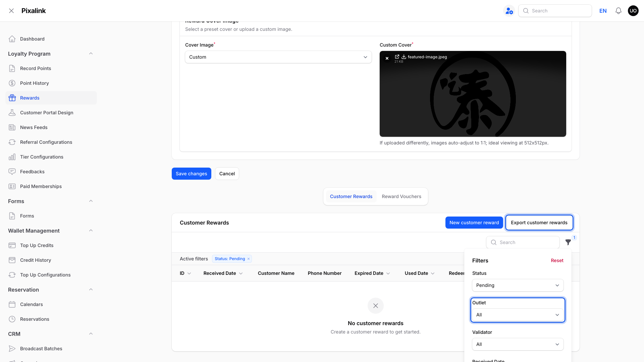This screenshot has height=362, width=644.
Task: Toggle the table filter funnel icon
Action: coord(568,242)
